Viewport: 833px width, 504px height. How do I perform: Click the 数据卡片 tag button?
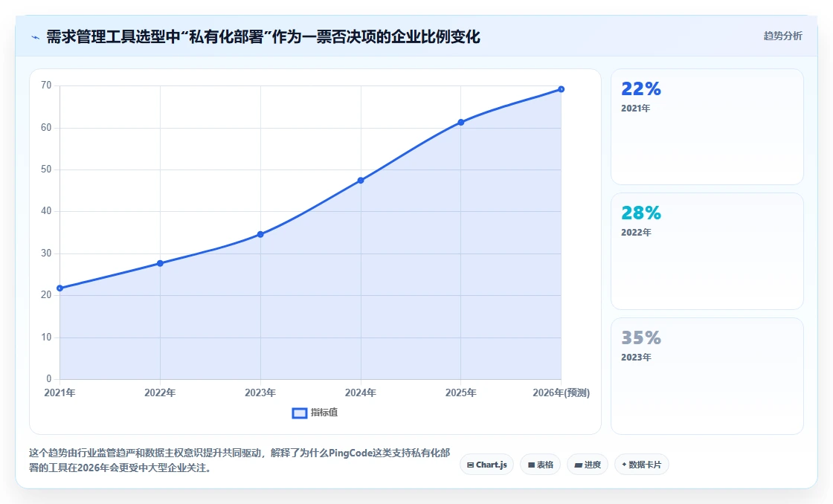tap(642, 465)
